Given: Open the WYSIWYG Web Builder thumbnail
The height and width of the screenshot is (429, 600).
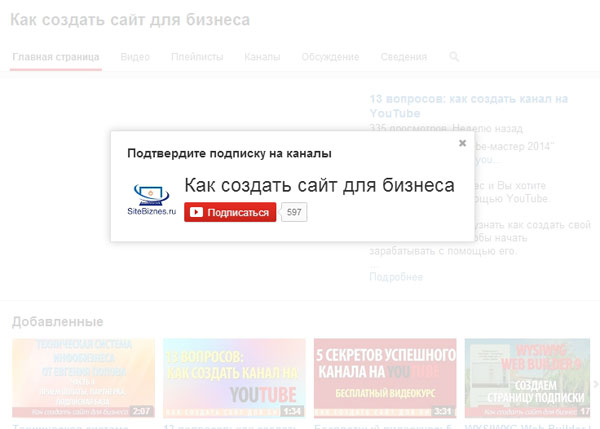Looking at the screenshot, I should point(527,378).
